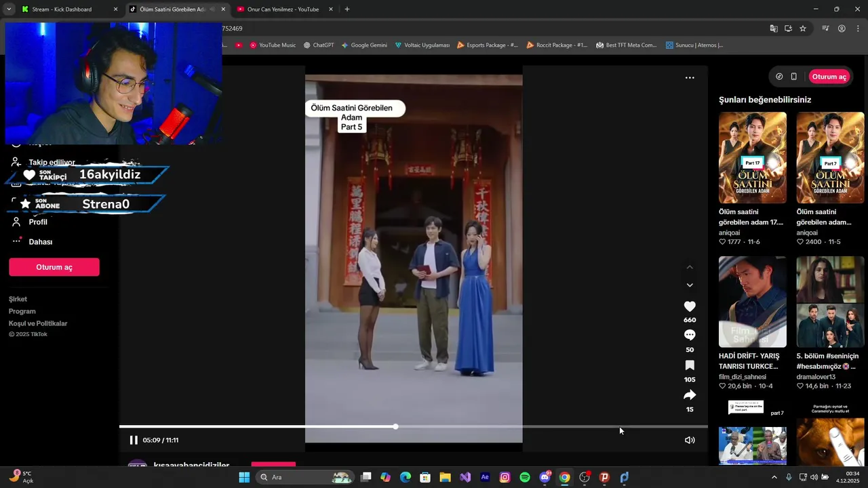Click the taskbar Ara search box
This screenshot has height=488, width=868.
click(x=305, y=477)
